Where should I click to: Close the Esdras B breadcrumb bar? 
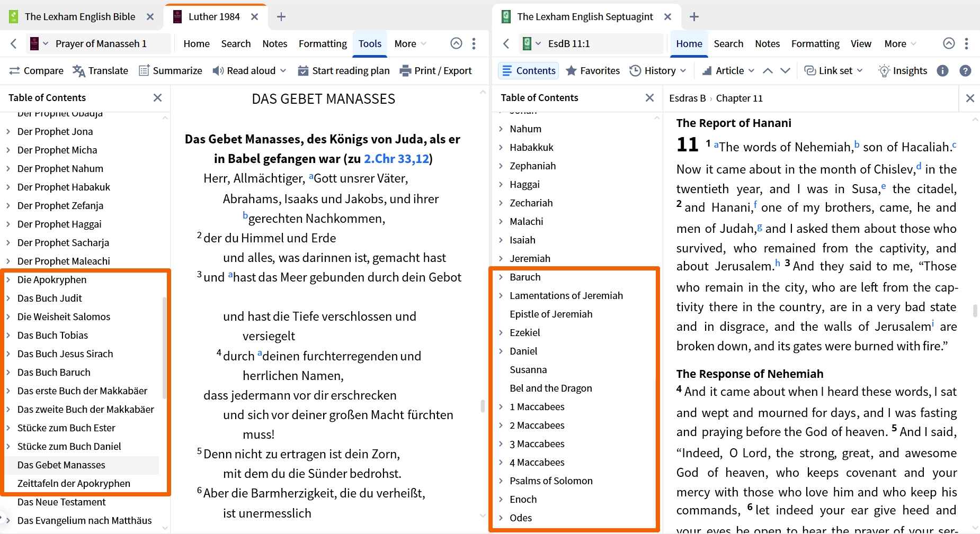coord(970,98)
